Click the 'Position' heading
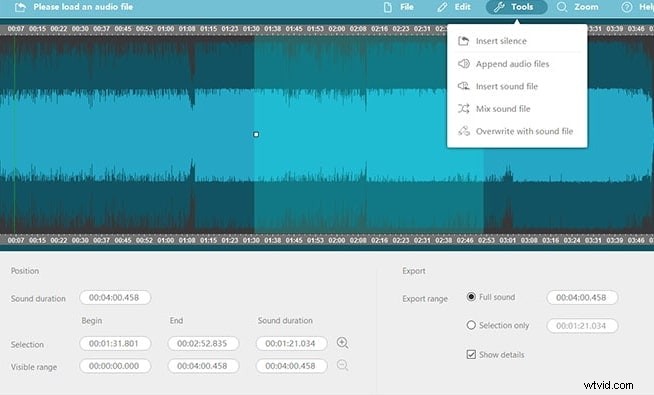654x395 pixels. coord(25,271)
